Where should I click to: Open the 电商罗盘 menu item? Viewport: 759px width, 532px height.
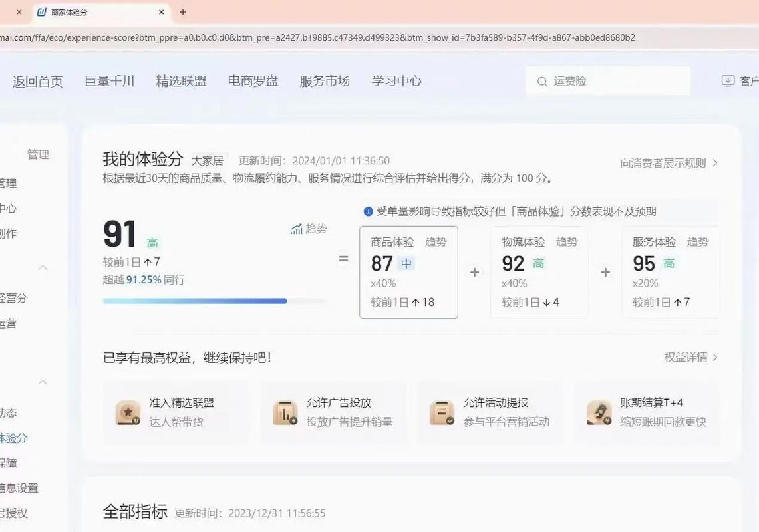click(x=253, y=80)
